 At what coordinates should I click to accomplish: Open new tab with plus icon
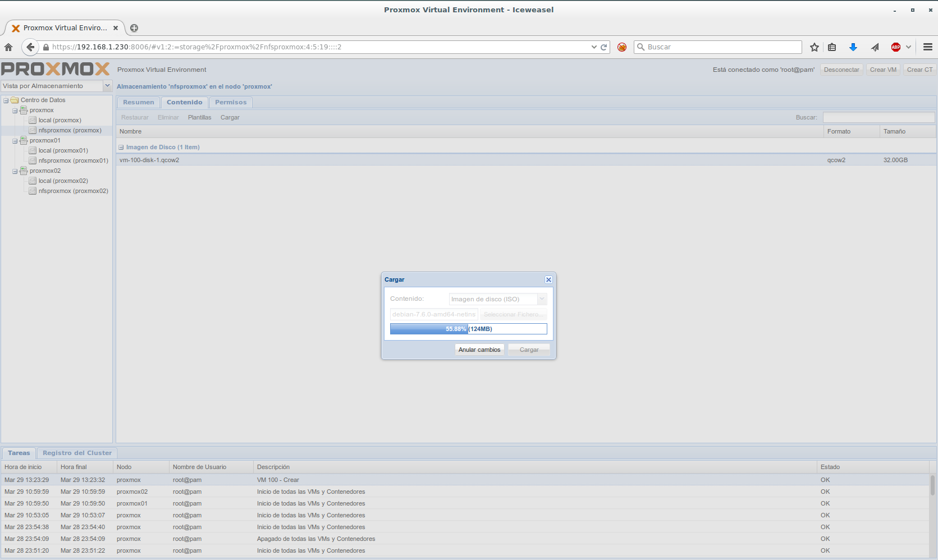click(134, 28)
